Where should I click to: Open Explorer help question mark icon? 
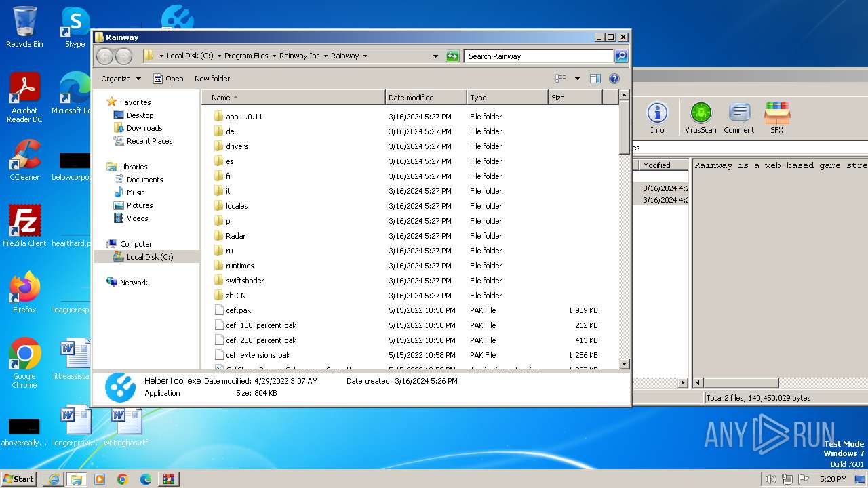pyautogui.click(x=614, y=79)
